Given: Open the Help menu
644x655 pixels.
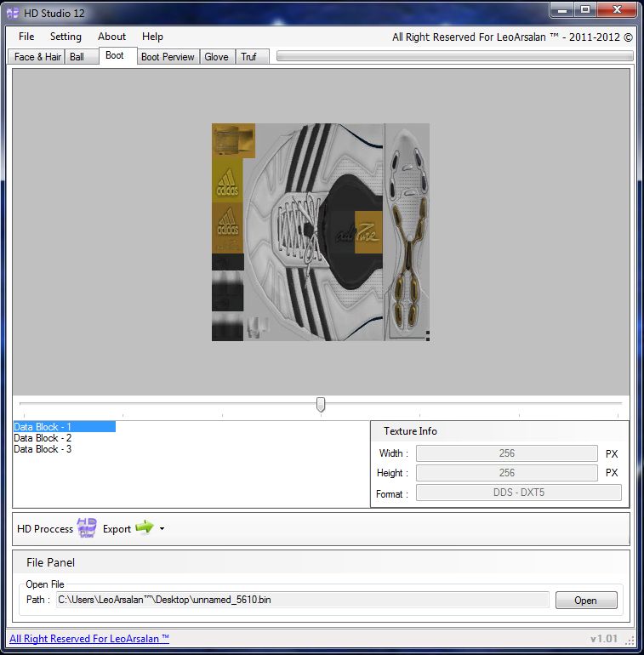Looking at the screenshot, I should (x=152, y=37).
